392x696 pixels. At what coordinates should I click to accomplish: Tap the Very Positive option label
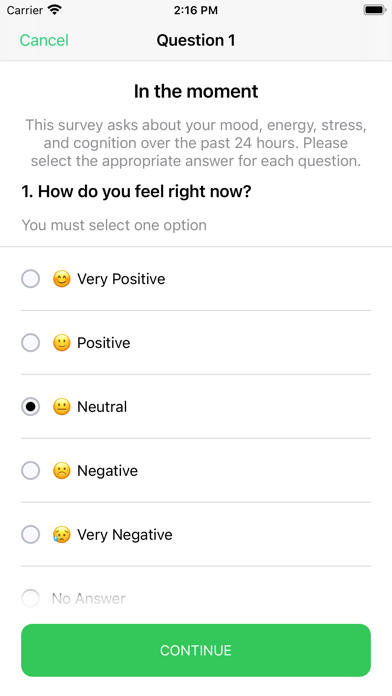pos(121,279)
